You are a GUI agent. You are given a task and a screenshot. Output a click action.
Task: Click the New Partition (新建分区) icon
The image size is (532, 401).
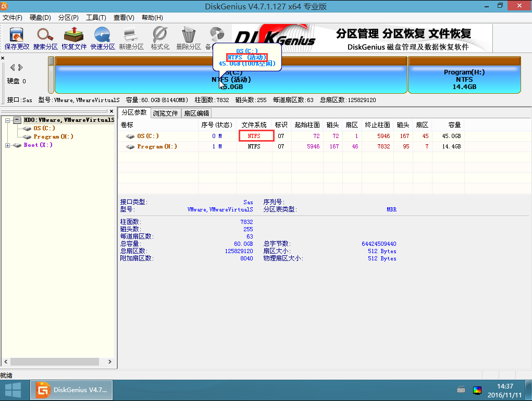click(131, 39)
